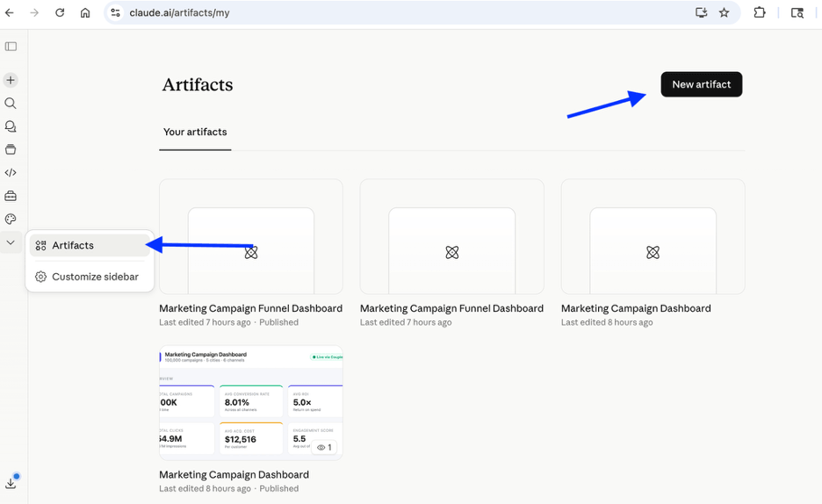Screen dimensions: 822x504
Task: Click the 'Last edited 8 hours ago · Published' text
Action: 229,488
